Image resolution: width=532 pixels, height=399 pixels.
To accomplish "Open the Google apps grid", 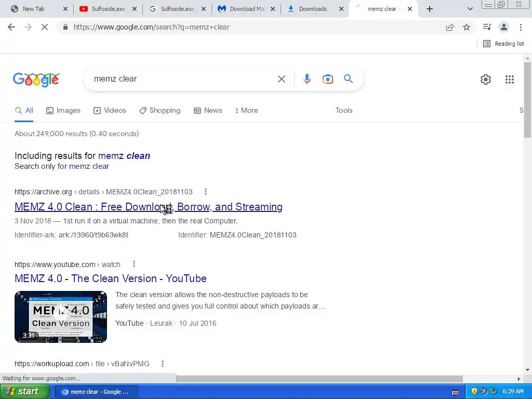I will (509, 79).
